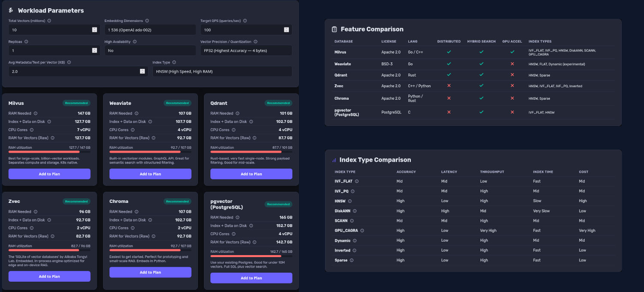The height and width of the screenshot is (292, 644).
Task: Click Qdrant's Rust language cell
Action: pyautogui.click(x=412, y=75)
